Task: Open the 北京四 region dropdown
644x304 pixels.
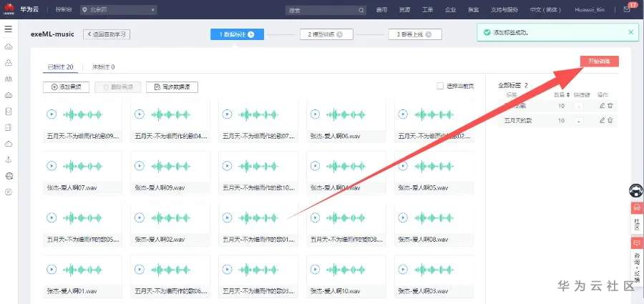Action: click(118, 10)
